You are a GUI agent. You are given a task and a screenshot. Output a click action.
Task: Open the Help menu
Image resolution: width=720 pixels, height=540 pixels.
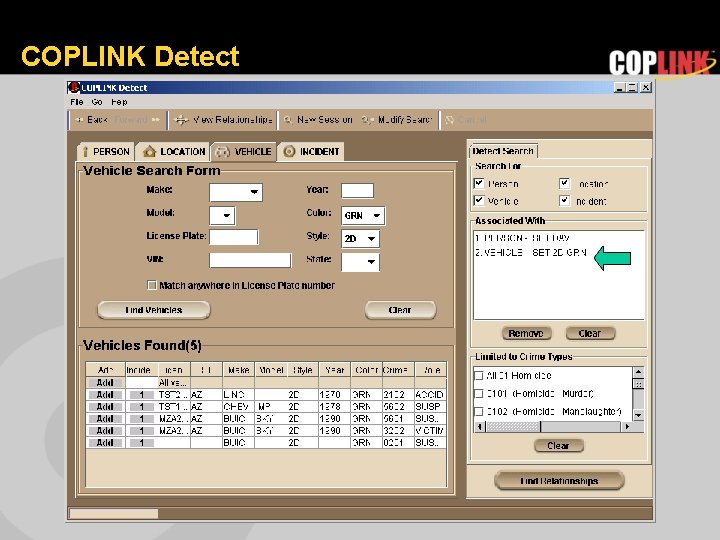(119, 102)
